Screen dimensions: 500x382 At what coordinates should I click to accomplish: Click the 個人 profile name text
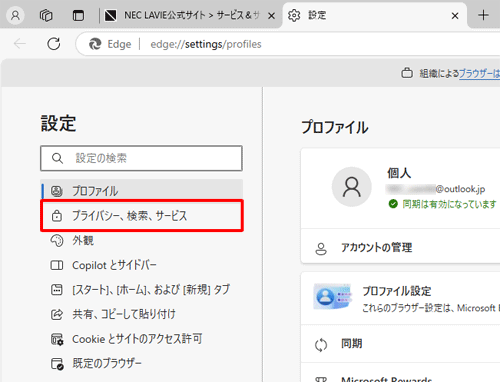[399, 173]
